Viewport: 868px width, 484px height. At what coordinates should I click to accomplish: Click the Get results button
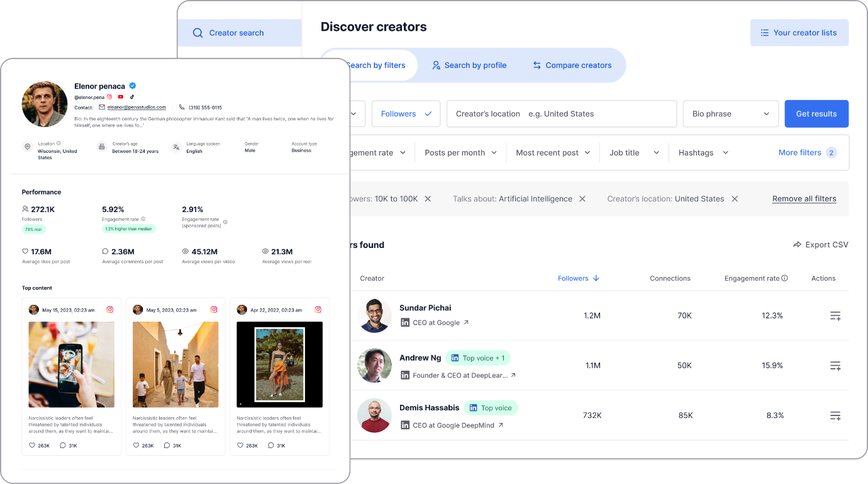(x=816, y=113)
